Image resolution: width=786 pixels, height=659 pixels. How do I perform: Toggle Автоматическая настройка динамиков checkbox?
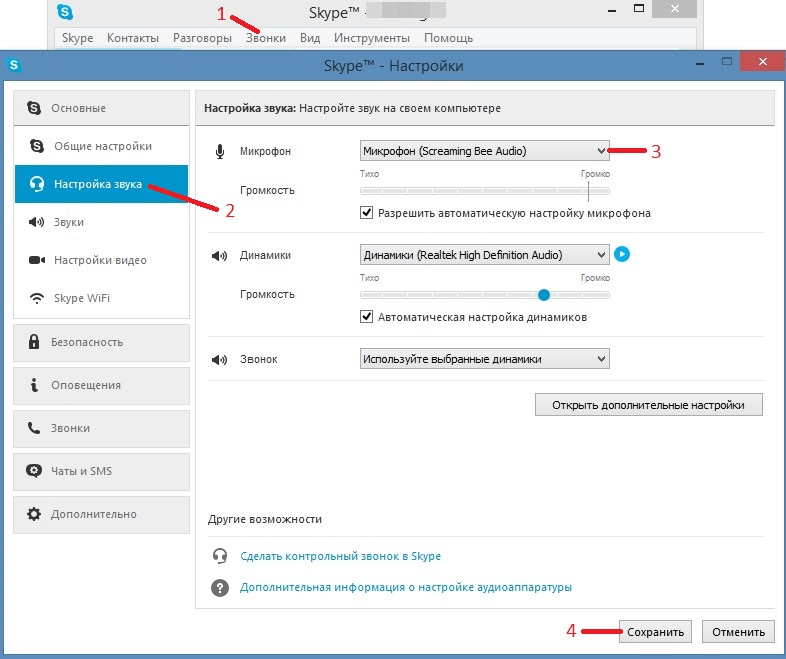tap(366, 317)
